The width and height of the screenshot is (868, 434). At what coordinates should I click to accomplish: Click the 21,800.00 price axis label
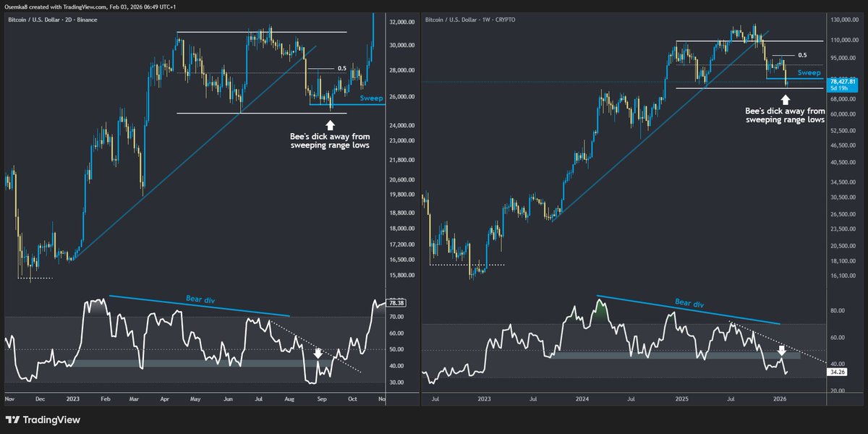point(400,161)
